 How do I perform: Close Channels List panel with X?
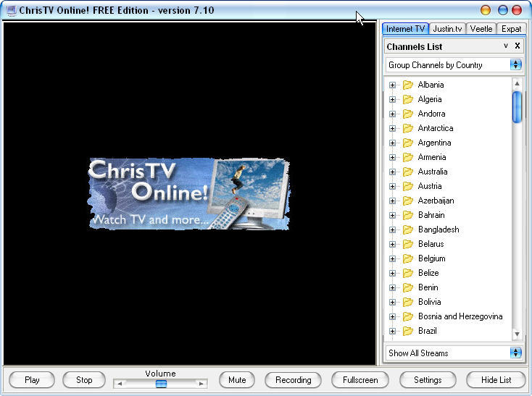(518, 46)
